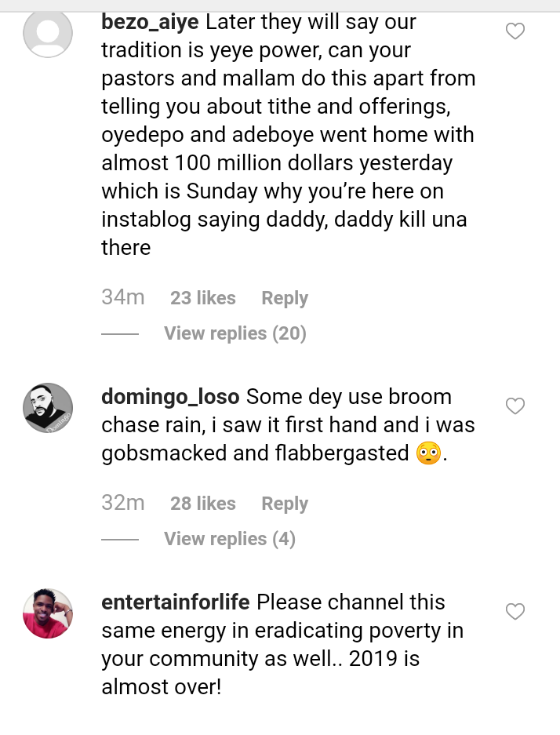View the 28 likes list
The width and height of the screenshot is (560, 735).
[202, 504]
